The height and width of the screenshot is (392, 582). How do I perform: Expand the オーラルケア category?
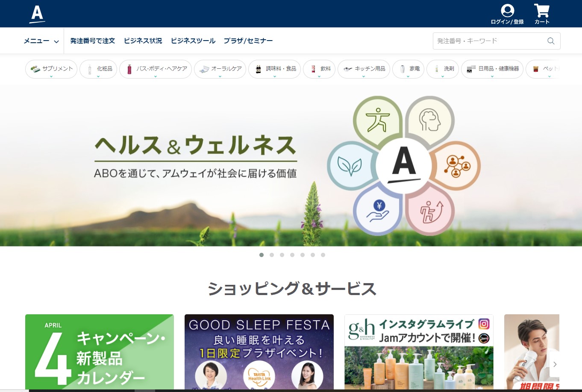[x=220, y=69]
